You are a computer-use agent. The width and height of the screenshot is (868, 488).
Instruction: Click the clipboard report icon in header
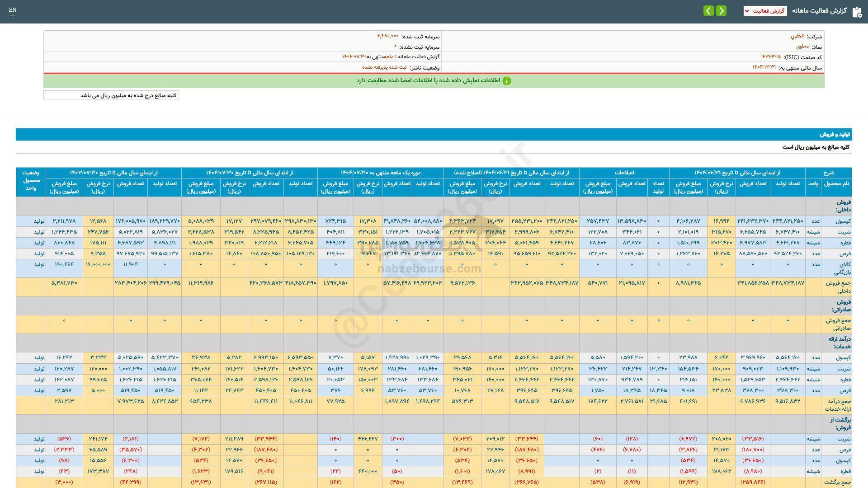point(856,12)
